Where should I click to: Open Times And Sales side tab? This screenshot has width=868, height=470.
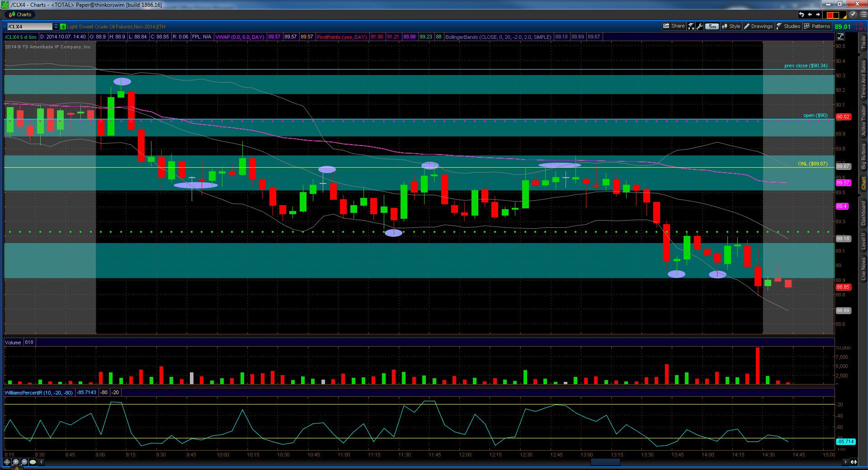pyautogui.click(x=863, y=79)
